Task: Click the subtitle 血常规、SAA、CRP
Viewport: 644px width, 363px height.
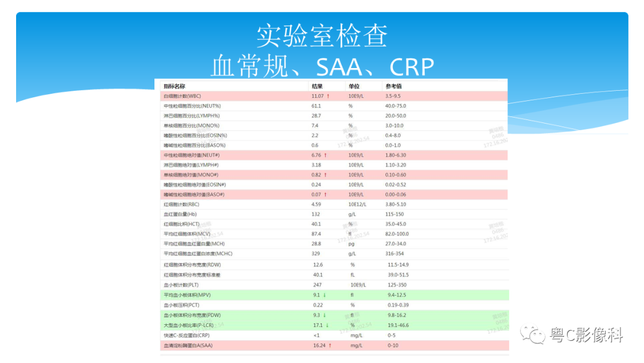Action: click(323, 66)
